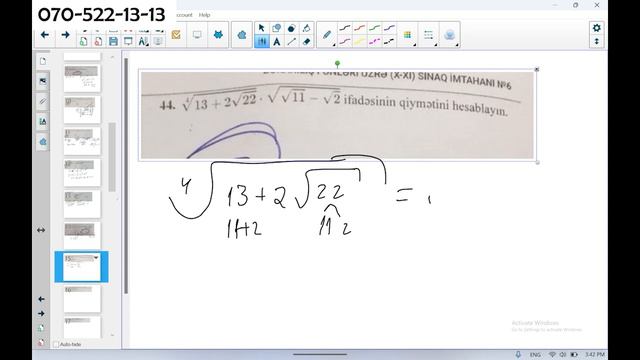This screenshot has height=360, width=640.
Task: Open toolbar settings gear
Action: pyautogui.click(x=597, y=28)
